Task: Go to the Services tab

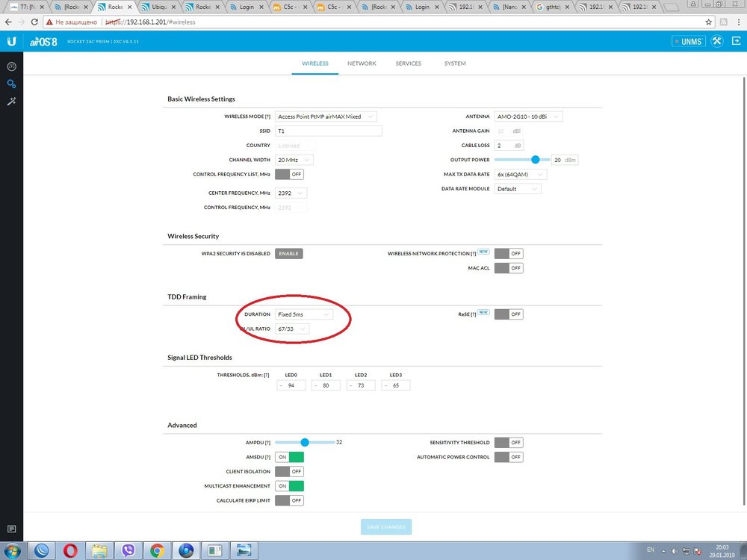Action: click(408, 63)
